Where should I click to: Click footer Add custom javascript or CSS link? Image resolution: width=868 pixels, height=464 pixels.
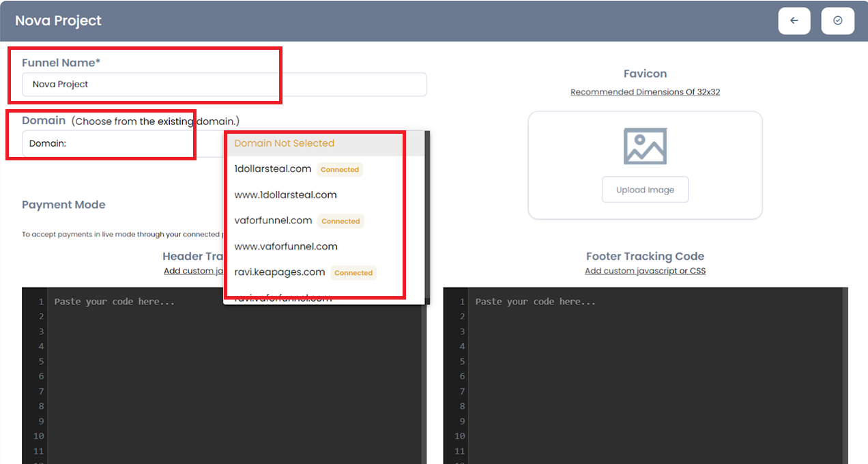(645, 271)
